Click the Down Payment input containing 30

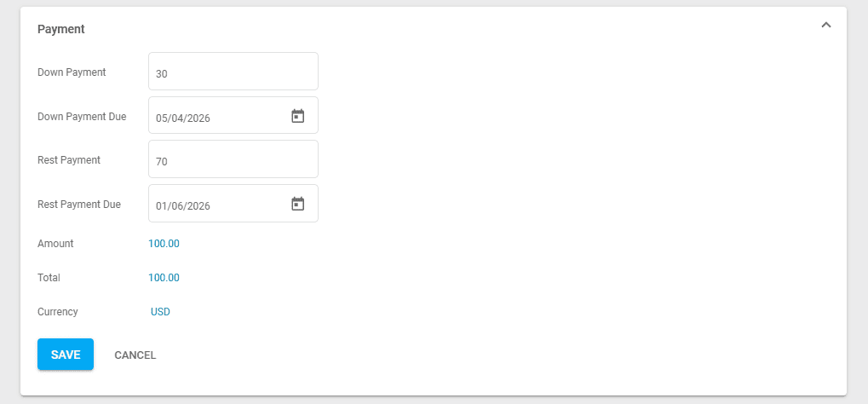[x=233, y=72]
